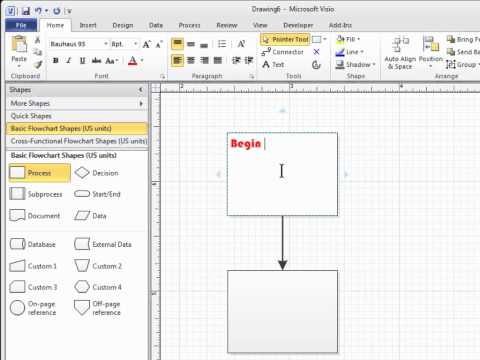Toggle bold formatting
The height and width of the screenshot is (360, 480).
point(56,61)
